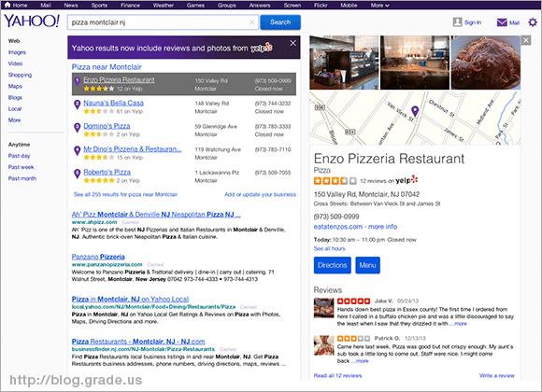This screenshot has height=392, width=542.
Task: Open Sports in the top navigation
Action: click(99, 6)
